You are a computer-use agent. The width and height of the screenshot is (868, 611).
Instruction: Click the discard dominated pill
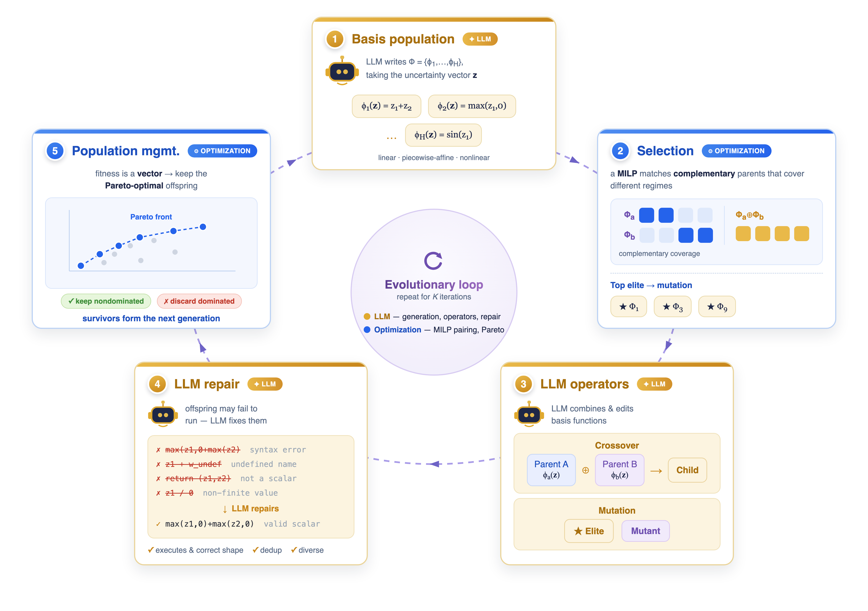coord(199,301)
